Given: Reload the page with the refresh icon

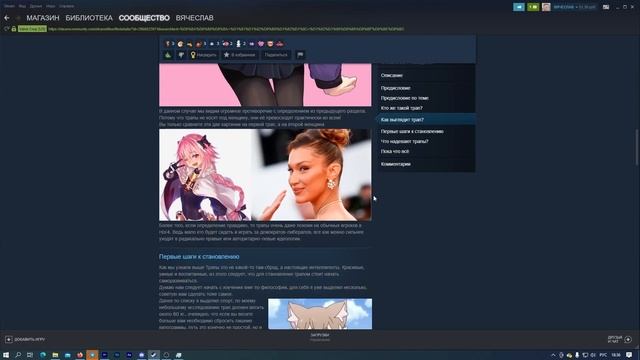Looking at the screenshot, I should click(6, 29).
